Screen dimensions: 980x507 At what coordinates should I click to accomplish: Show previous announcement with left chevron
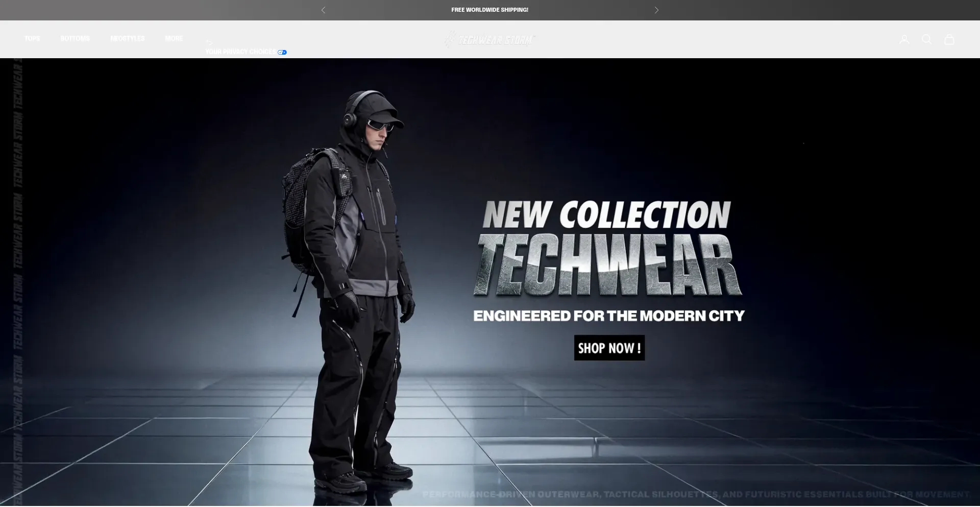(x=323, y=10)
